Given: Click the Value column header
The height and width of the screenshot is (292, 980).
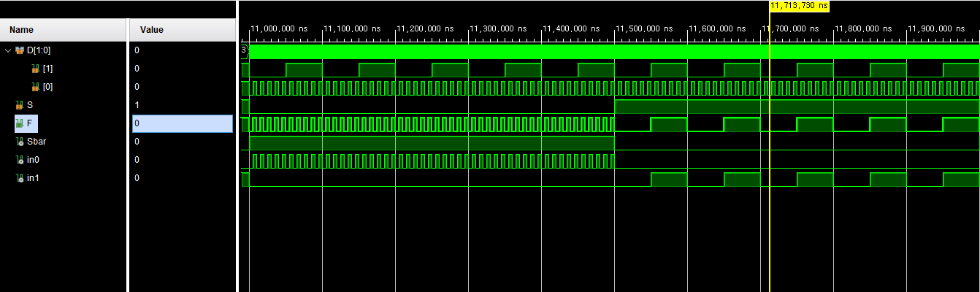Looking at the screenshot, I should click(x=182, y=30).
